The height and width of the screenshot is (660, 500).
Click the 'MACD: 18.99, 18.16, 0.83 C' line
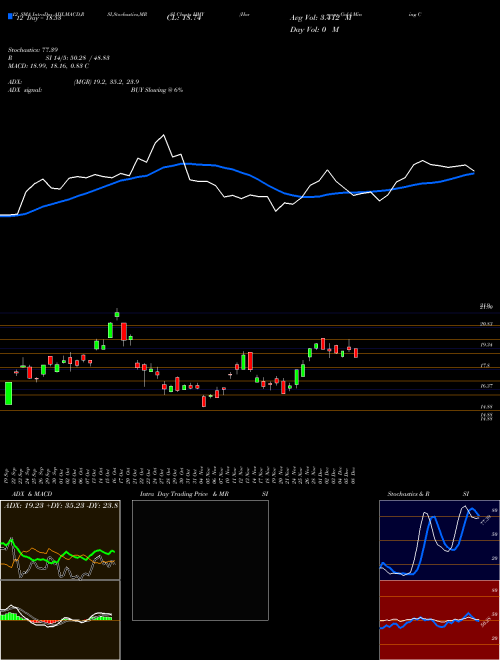pyautogui.click(x=48, y=66)
